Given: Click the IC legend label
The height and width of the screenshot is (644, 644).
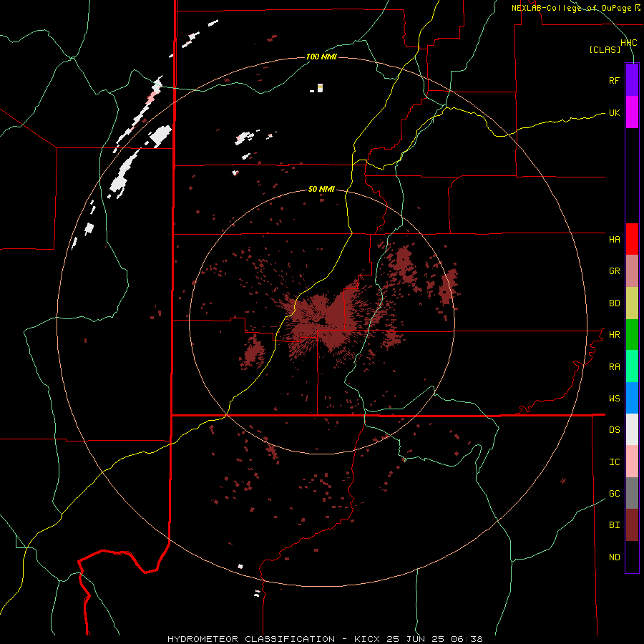Looking at the screenshot, I should tap(614, 462).
